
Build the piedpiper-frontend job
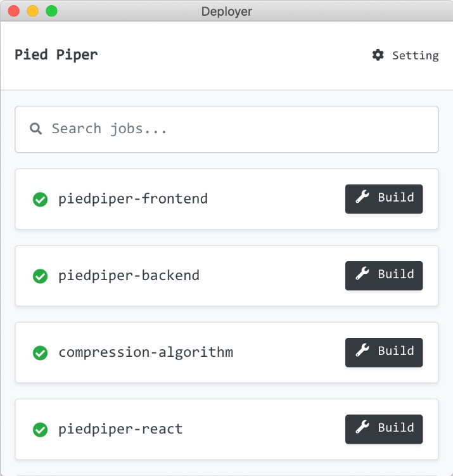coord(384,199)
